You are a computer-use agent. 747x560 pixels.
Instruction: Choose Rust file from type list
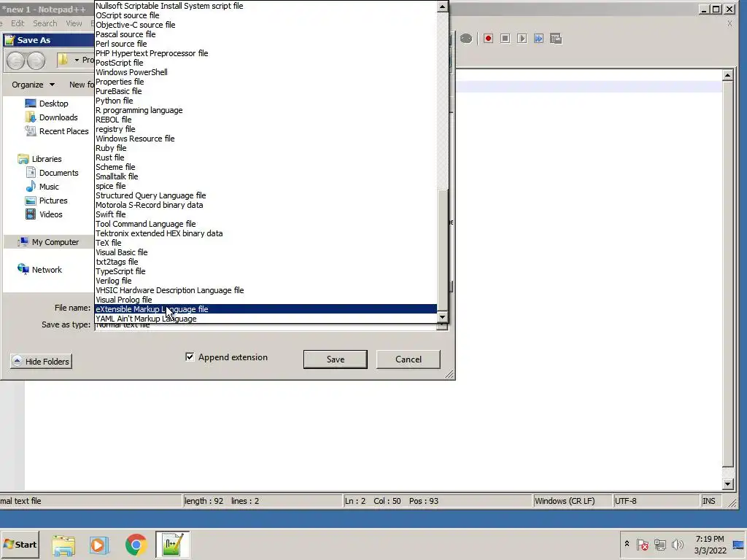266,157
